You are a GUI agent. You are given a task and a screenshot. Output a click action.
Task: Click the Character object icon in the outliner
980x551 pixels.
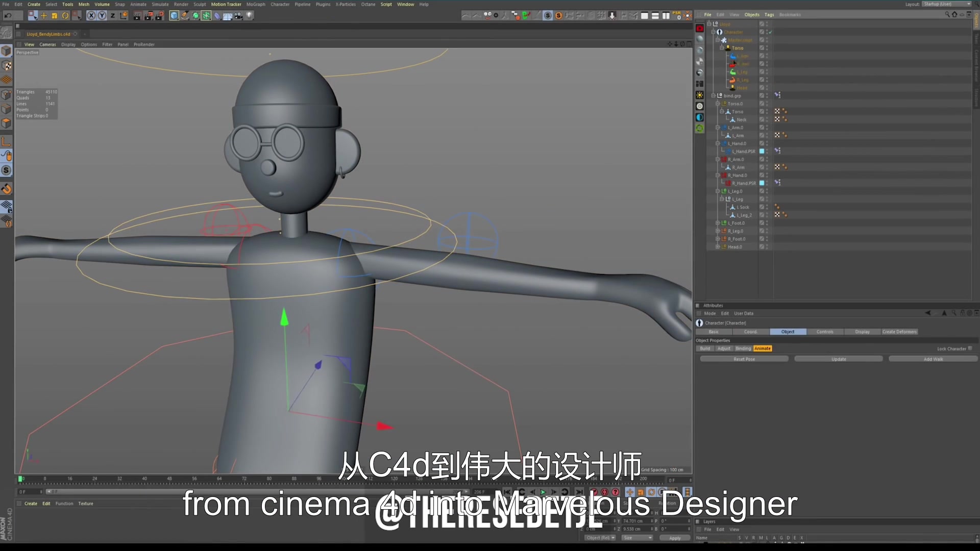[x=720, y=32]
